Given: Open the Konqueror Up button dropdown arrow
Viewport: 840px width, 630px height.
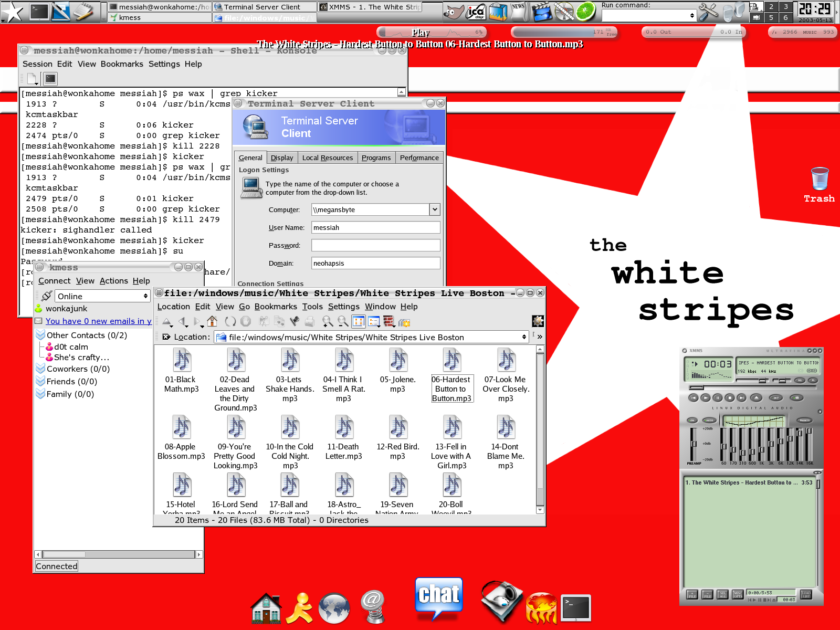Looking at the screenshot, I should click(x=172, y=326).
